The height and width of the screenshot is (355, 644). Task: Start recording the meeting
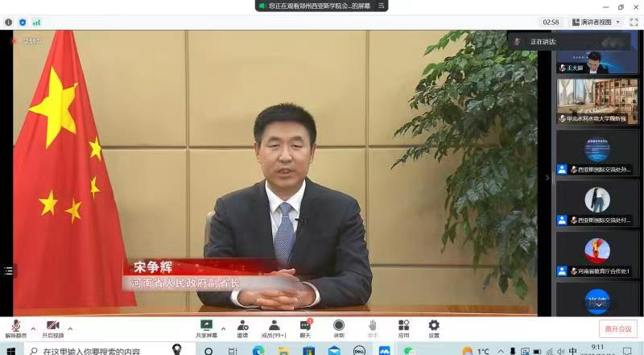point(339,327)
